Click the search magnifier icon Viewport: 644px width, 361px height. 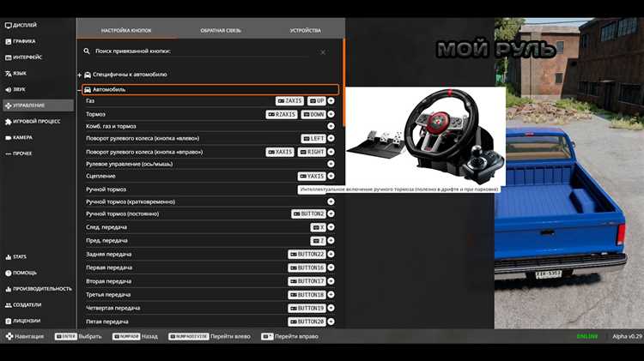(x=87, y=51)
